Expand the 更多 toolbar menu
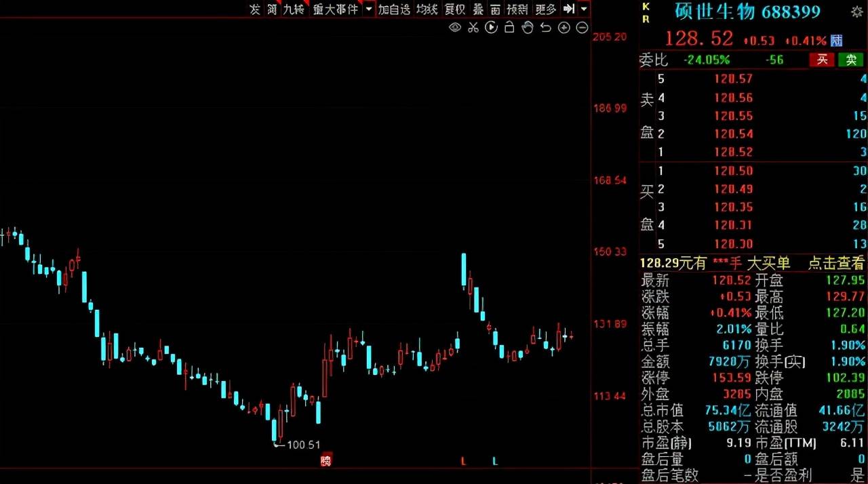The height and width of the screenshot is (484, 868). [545, 9]
